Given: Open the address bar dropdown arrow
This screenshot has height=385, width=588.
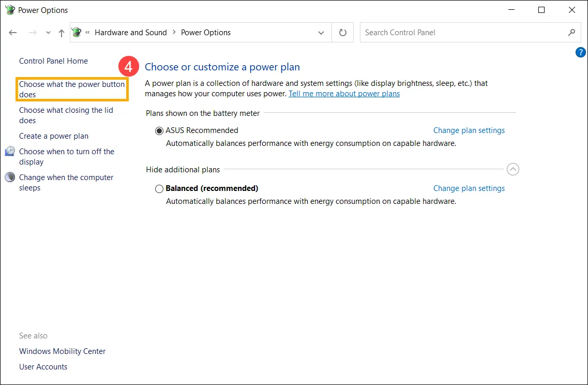Looking at the screenshot, I should [x=321, y=32].
